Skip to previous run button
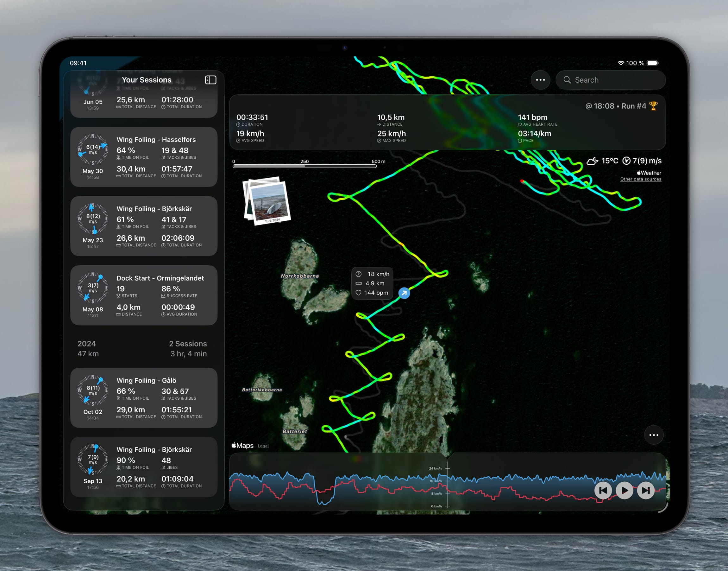The width and height of the screenshot is (728, 571). click(x=603, y=491)
